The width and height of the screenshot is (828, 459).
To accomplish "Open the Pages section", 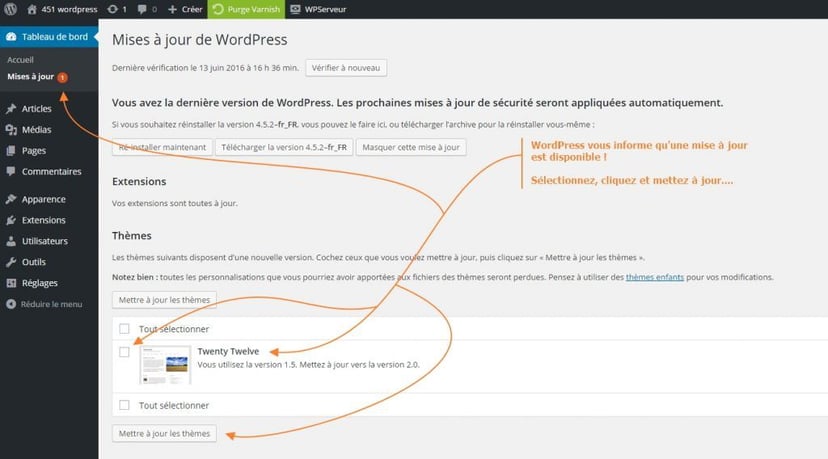I will pos(33,151).
